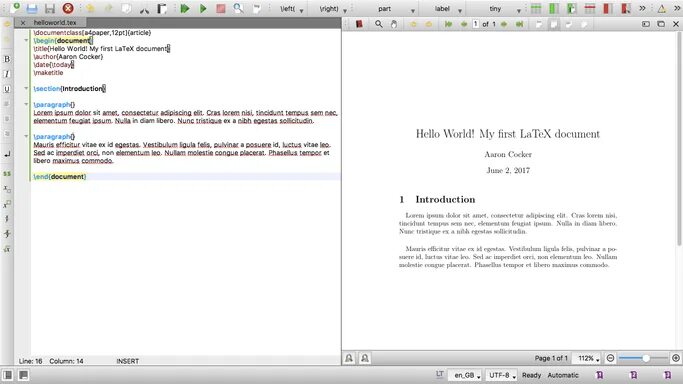Toggle Underline formatting button

pyautogui.click(x=7, y=89)
